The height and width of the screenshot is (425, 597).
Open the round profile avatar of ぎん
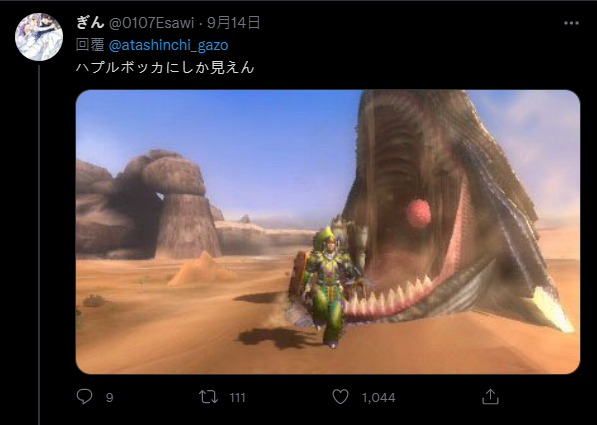click(39, 37)
